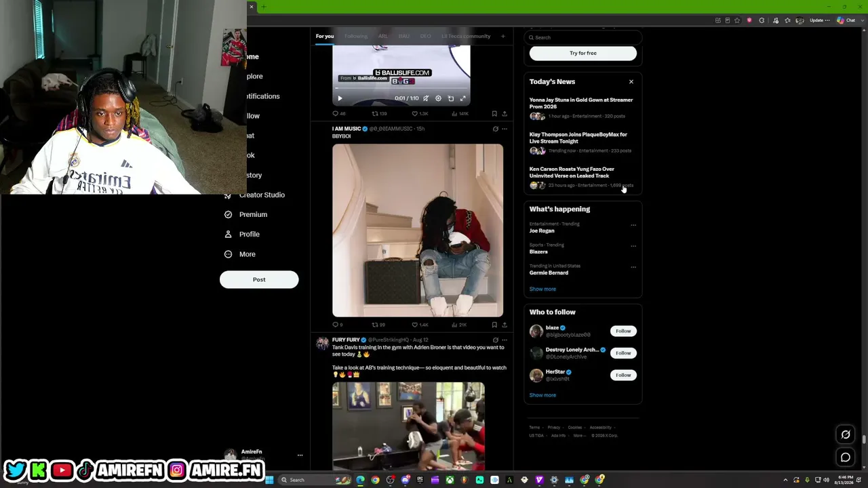Focus the X Search field
This screenshot has width=868, height=488.
tap(583, 37)
